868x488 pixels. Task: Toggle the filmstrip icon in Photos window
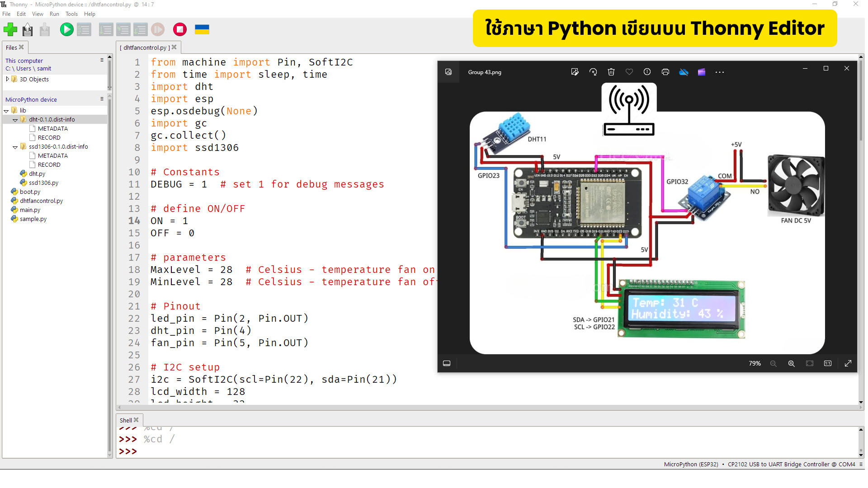pyautogui.click(x=447, y=363)
